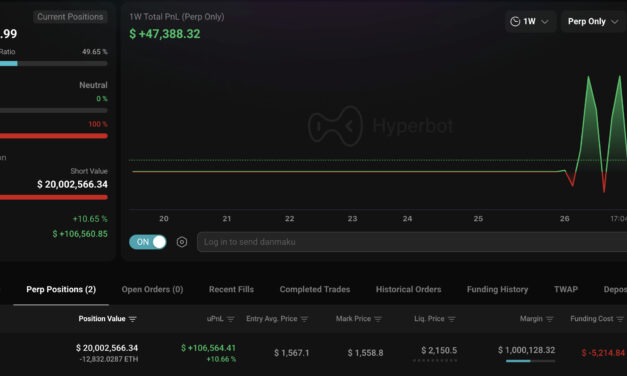Open danmaku settings gear icon
The width and height of the screenshot is (627, 376).
point(182,242)
